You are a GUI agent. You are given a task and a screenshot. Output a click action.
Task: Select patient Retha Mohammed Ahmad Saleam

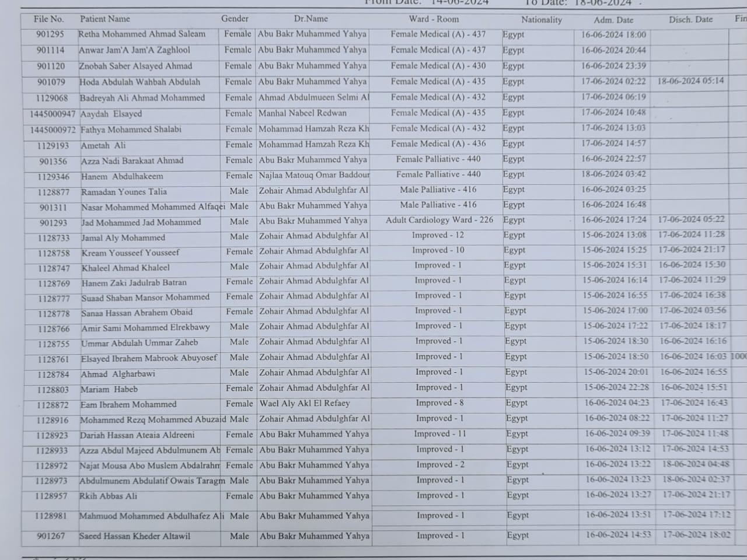[142, 34]
